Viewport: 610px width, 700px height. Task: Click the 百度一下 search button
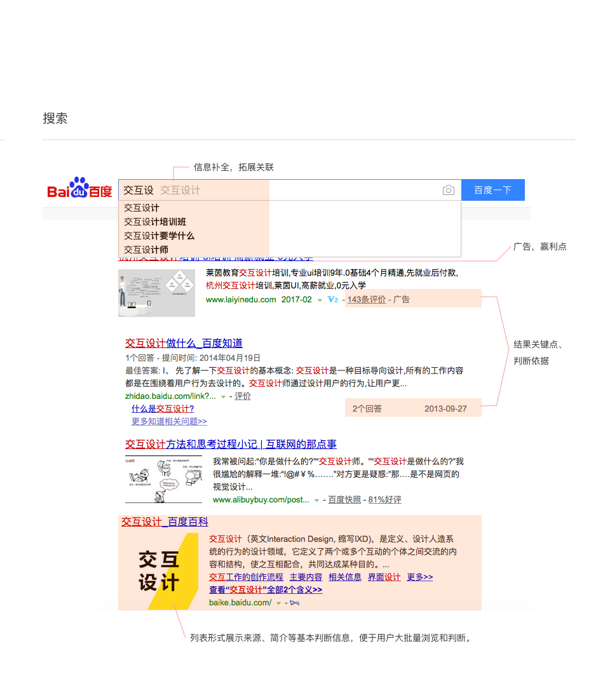(492, 190)
